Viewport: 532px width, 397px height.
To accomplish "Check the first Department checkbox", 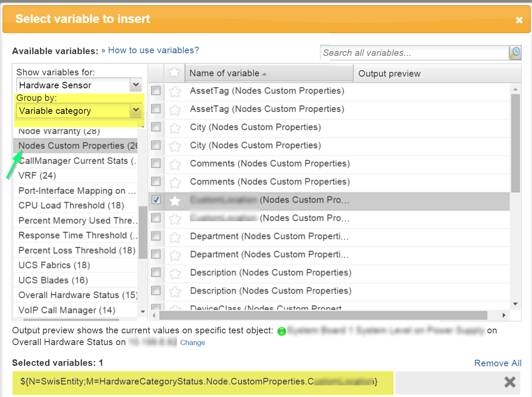I will (156, 236).
